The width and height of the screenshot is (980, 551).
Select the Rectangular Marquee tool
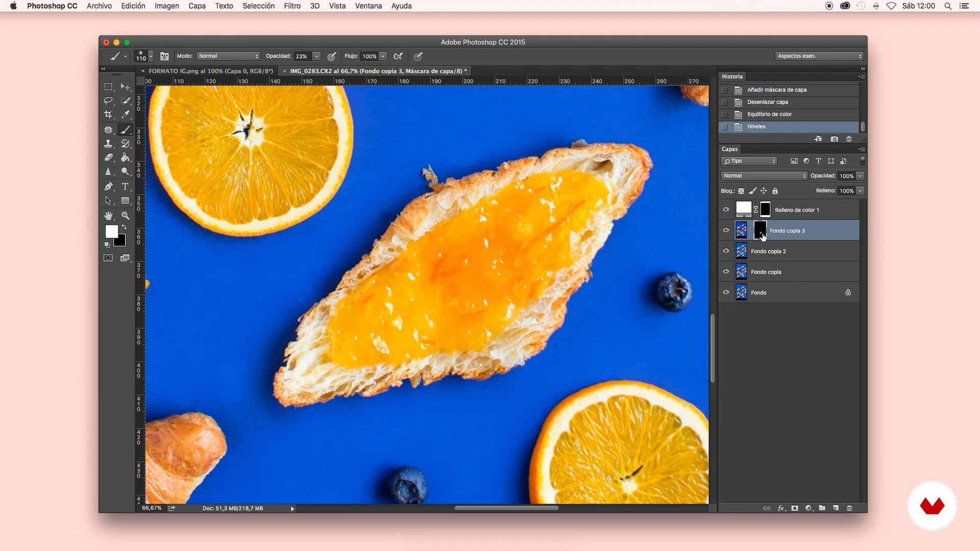(x=108, y=87)
